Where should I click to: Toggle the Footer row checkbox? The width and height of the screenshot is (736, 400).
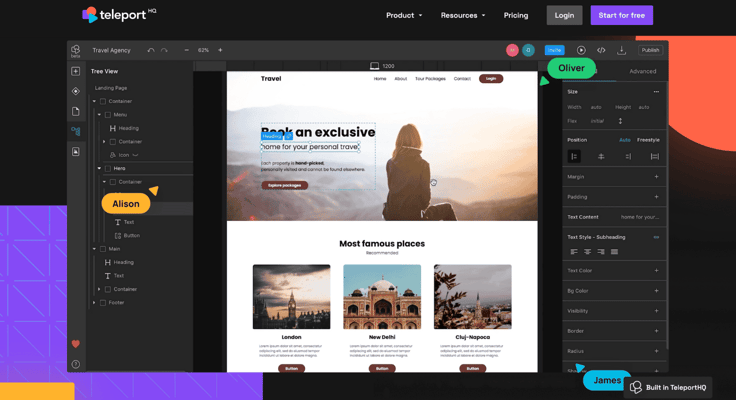pyautogui.click(x=103, y=303)
